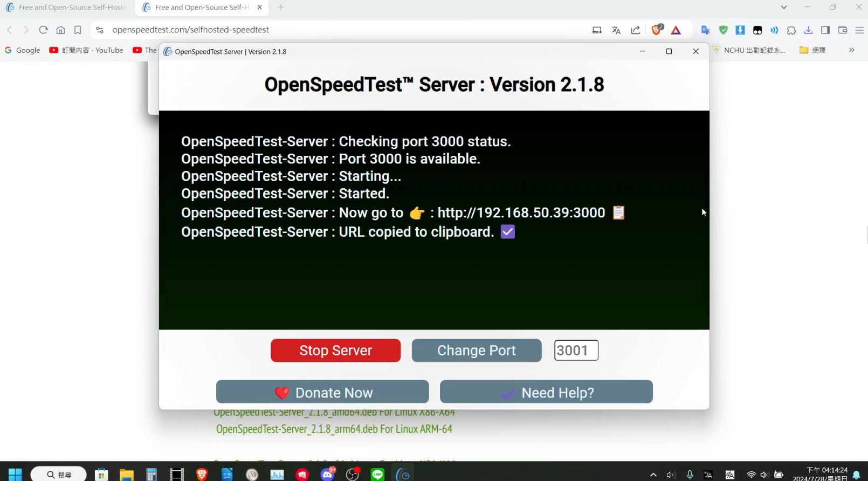Open LINE app from the taskbar

point(377,475)
